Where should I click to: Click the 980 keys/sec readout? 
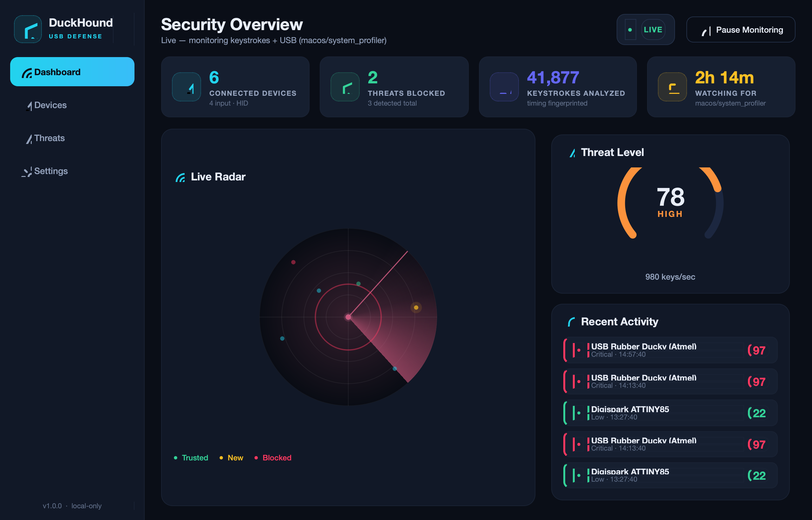pyautogui.click(x=670, y=277)
